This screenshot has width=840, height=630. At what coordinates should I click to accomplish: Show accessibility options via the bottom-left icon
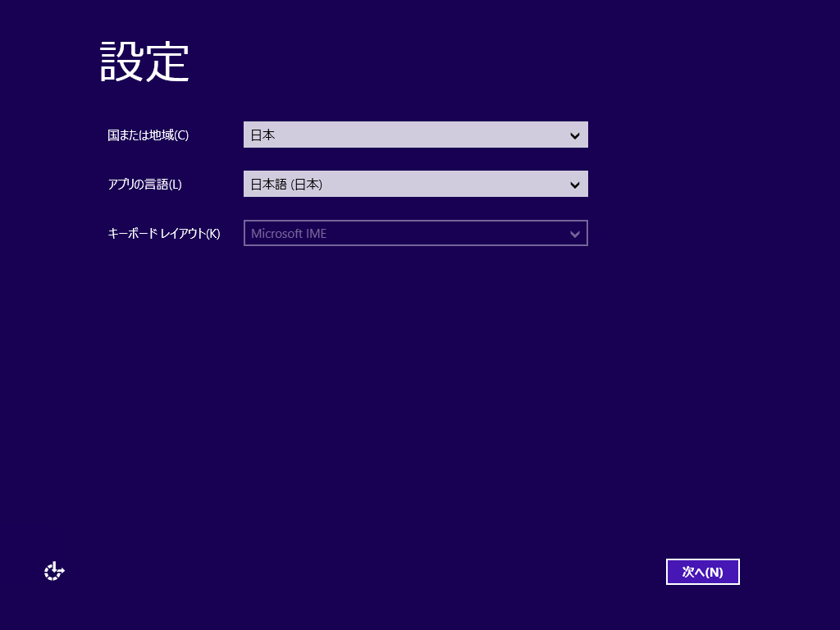[54, 572]
